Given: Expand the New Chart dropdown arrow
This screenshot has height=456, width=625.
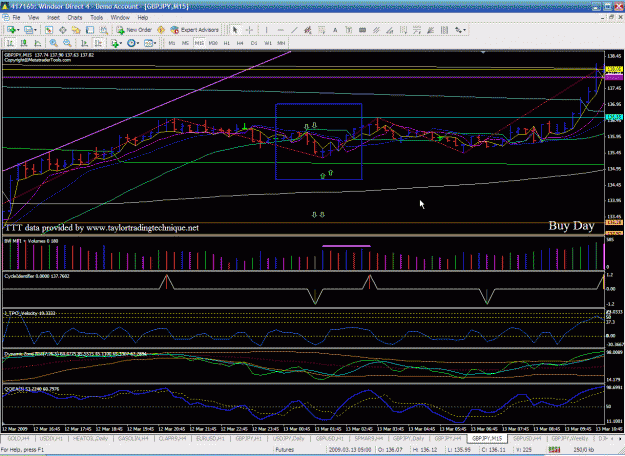Looking at the screenshot, I should pos(18,30).
